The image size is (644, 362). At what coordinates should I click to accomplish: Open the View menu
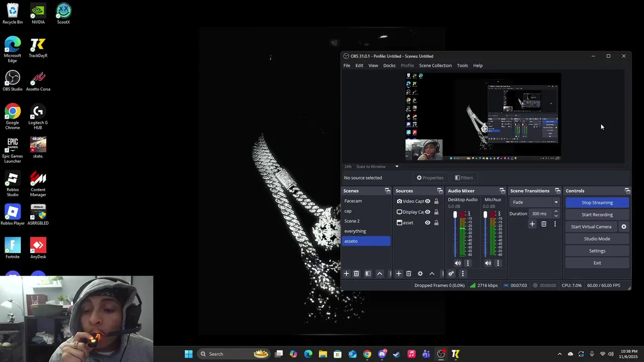[373, 65]
